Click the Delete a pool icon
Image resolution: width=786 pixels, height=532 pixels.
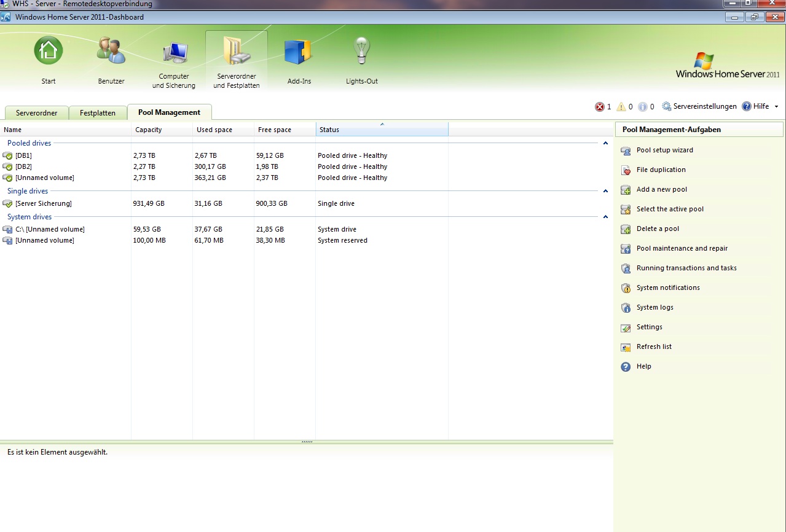click(626, 229)
